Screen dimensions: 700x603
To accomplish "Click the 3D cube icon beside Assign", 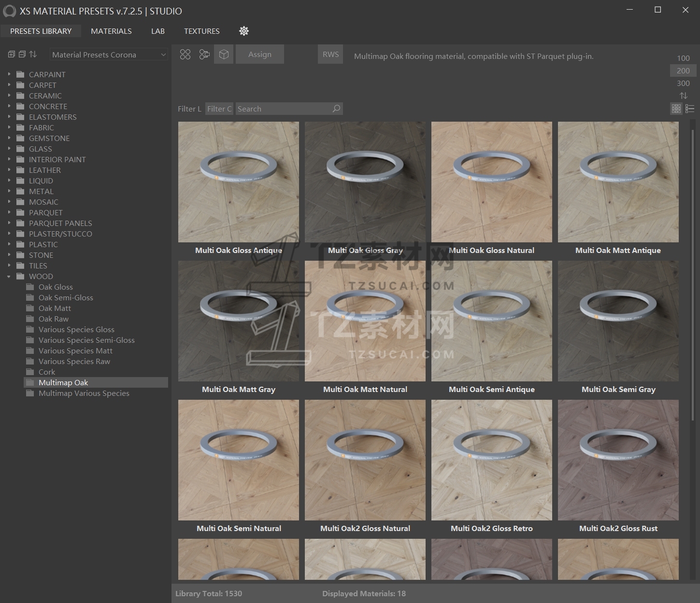I will point(224,55).
